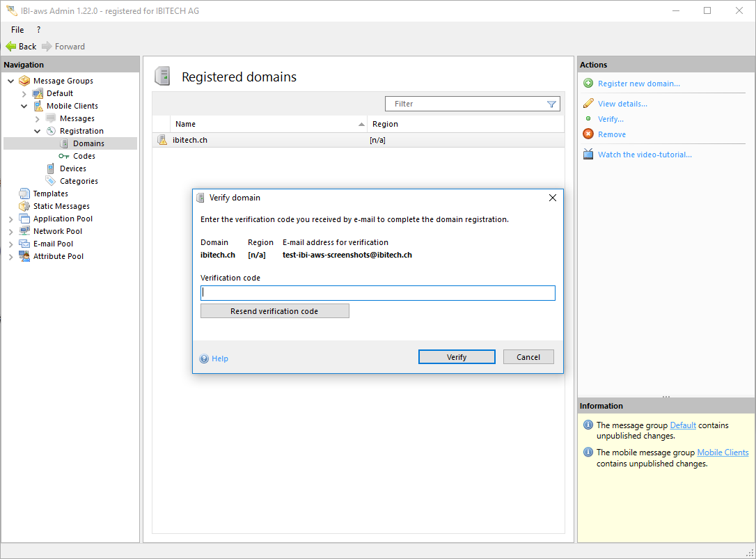Click the green Back arrow icon
Viewport: 756px width, 559px height.
coord(10,47)
